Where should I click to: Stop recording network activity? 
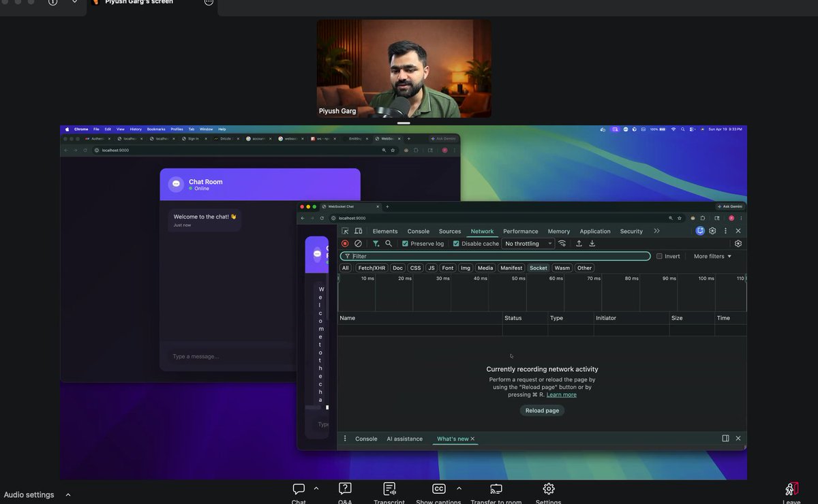(x=345, y=243)
